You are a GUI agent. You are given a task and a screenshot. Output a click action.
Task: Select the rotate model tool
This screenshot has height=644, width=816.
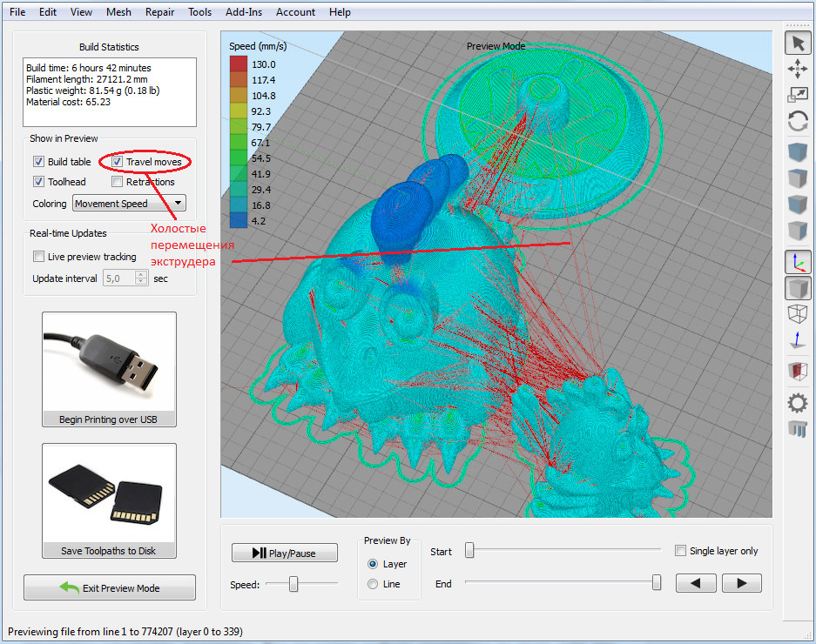coord(798,122)
